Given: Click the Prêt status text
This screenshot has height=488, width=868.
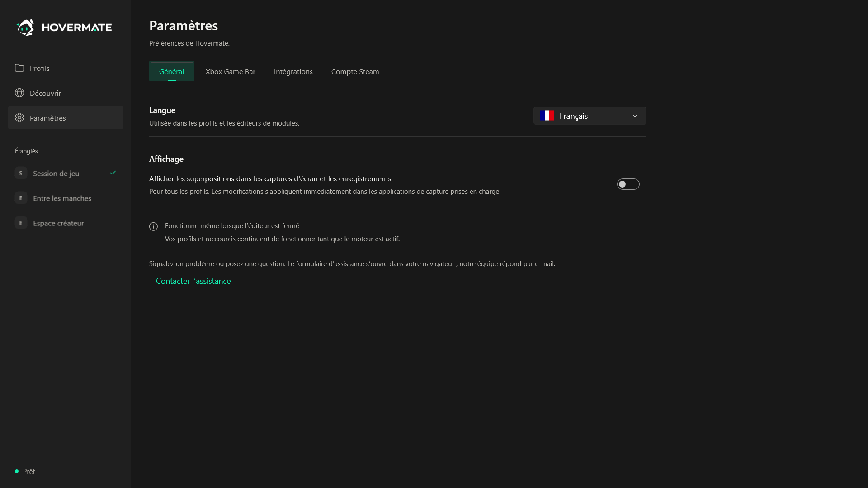Looking at the screenshot, I should tap(29, 471).
